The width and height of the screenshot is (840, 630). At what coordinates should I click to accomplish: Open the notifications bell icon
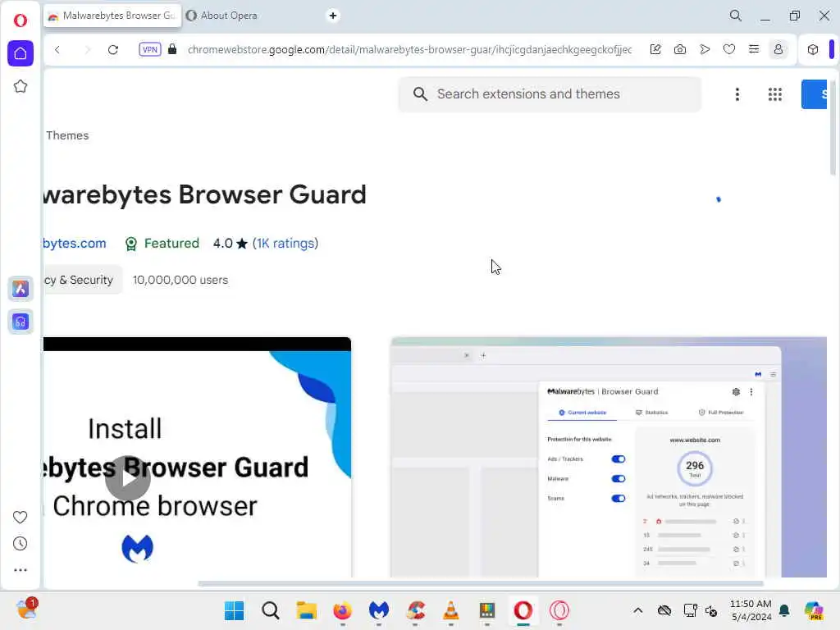tap(784, 610)
